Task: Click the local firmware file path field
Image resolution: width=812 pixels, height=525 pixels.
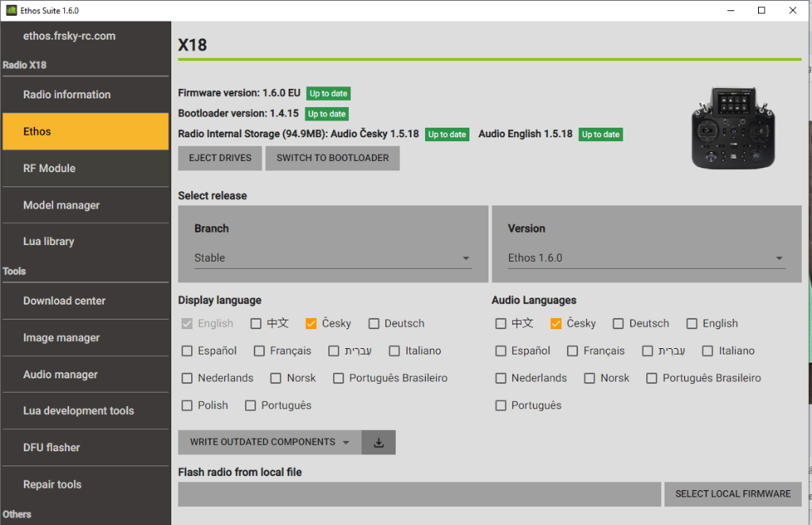Action: (x=419, y=493)
